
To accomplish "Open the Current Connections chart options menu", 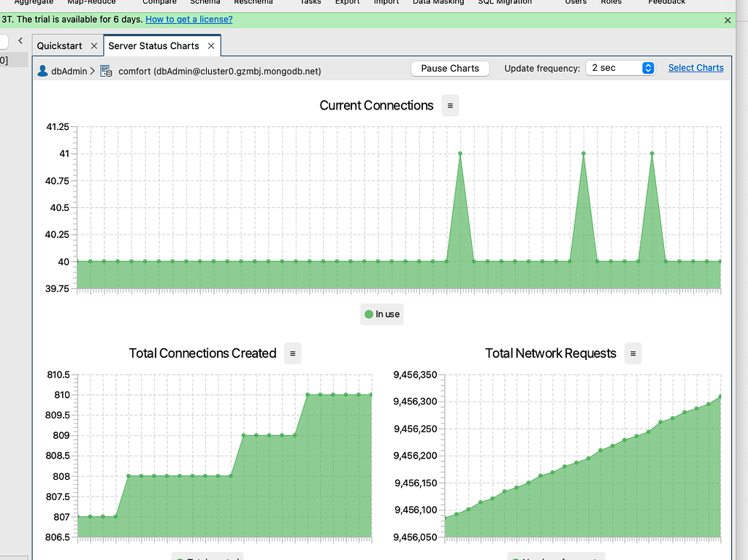I will click(449, 105).
